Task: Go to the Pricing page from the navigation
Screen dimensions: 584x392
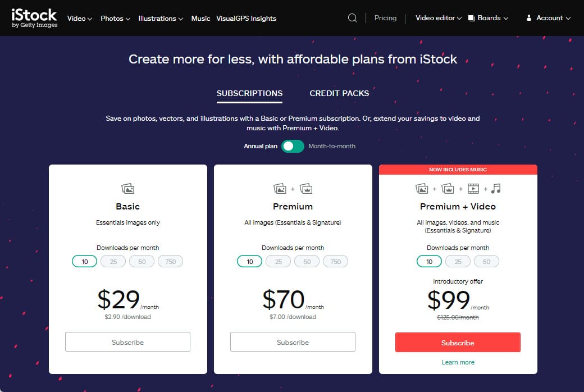Action: click(x=385, y=17)
